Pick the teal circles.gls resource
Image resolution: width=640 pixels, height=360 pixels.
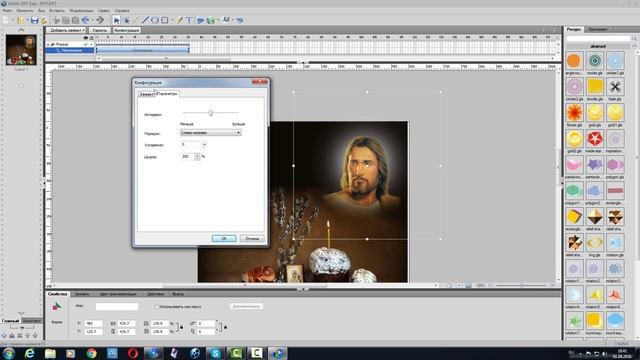595,61
